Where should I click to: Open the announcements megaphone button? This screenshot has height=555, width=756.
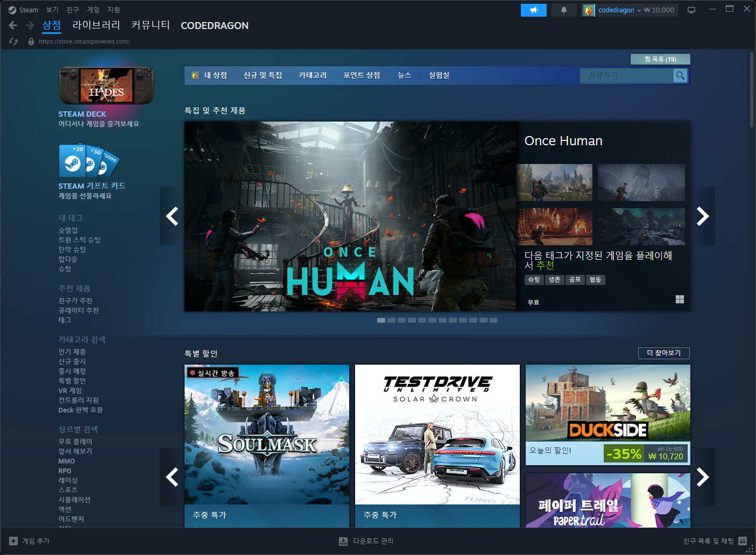click(534, 10)
